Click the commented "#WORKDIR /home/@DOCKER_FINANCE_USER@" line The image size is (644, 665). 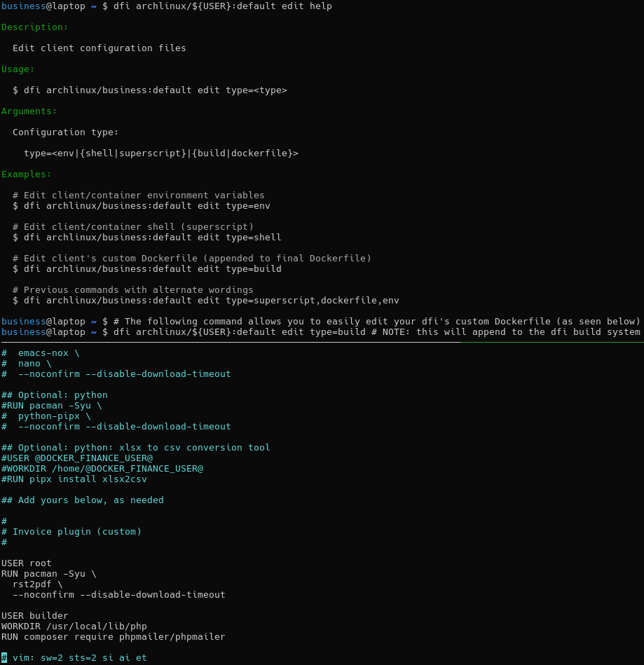(x=102, y=469)
